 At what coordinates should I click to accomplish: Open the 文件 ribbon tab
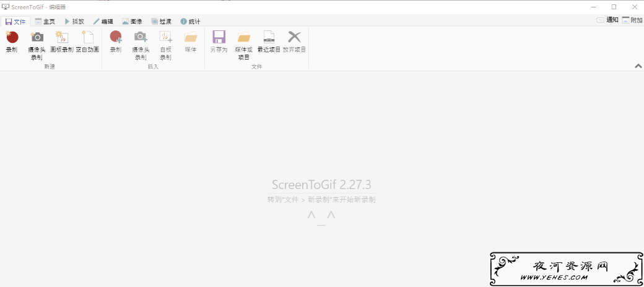click(x=15, y=21)
